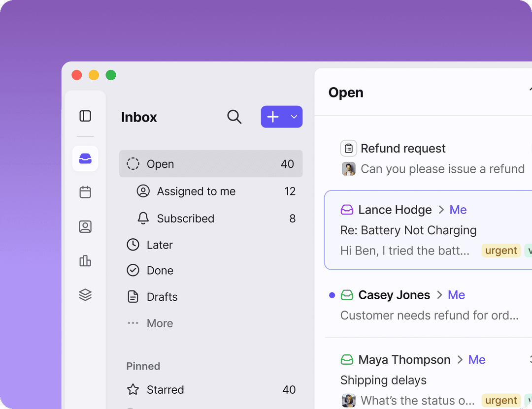Toggle the sidebar panel icon
This screenshot has width=532, height=409.
point(85,116)
